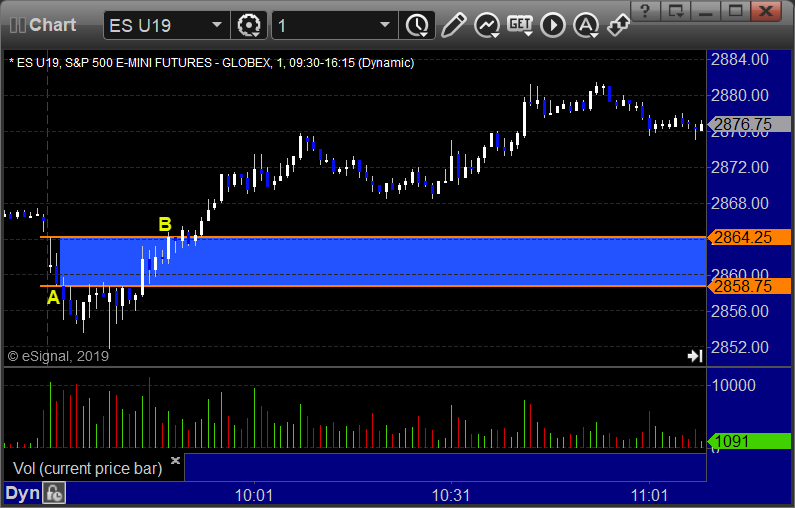Click the 2858.75 orange price marker
Screen dimensions: 795x508
749,286
